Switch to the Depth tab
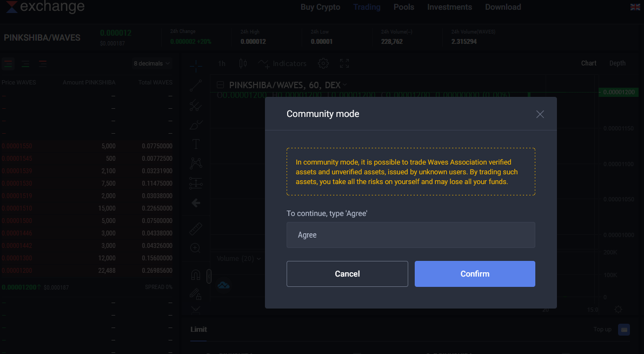This screenshot has width=644, height=354. [x=617, y=63]
